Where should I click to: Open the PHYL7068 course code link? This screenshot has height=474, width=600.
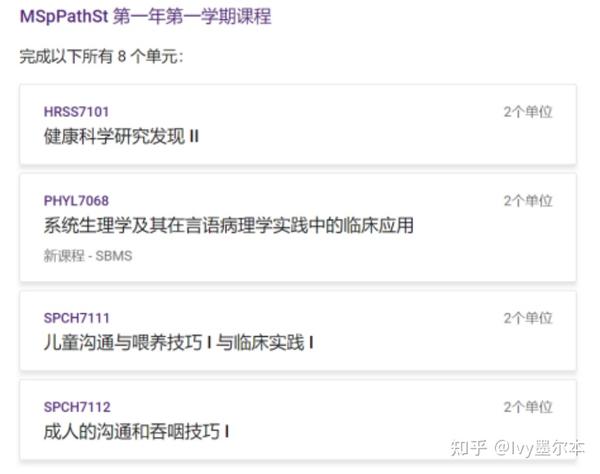click(x=77, y=201)
